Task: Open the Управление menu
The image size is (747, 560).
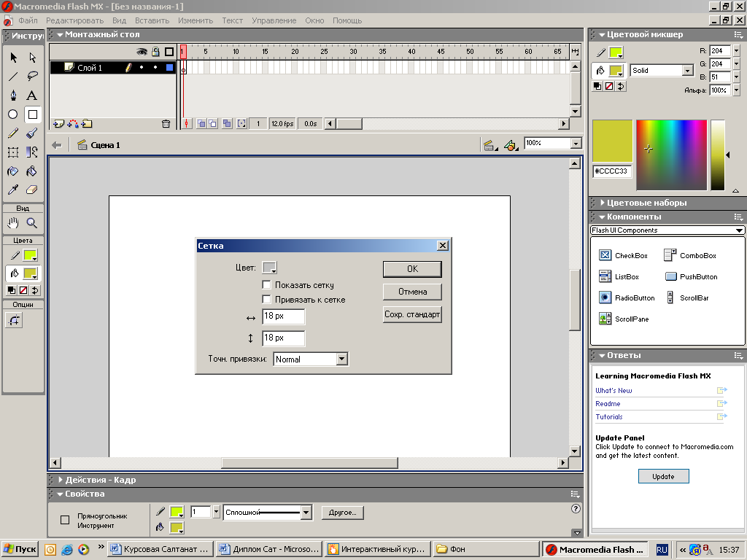Action: [x=274, y=20]
